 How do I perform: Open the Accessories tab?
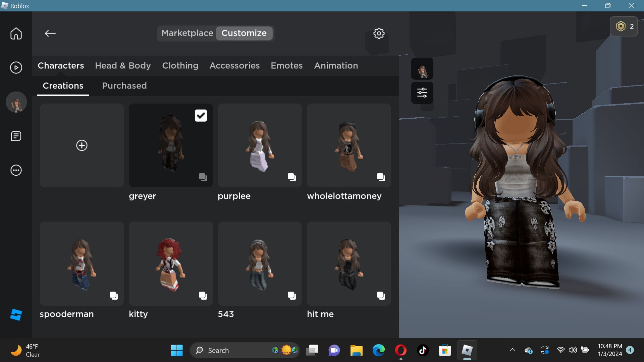(x=234, y=65)
